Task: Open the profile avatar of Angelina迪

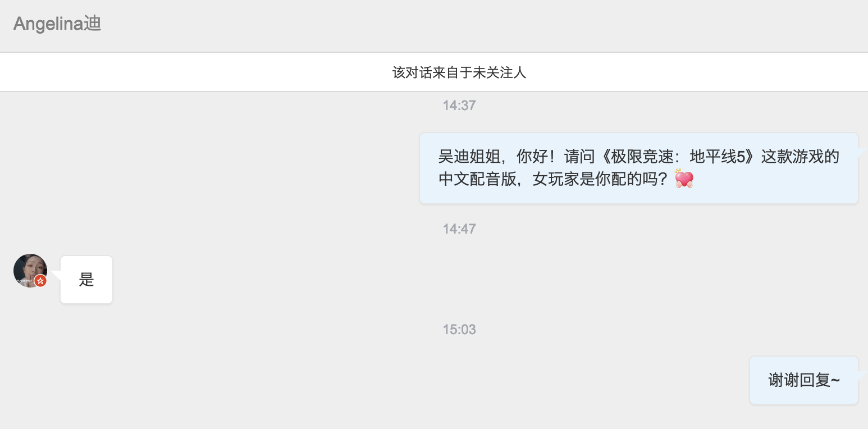Action: tap(30, 271)
